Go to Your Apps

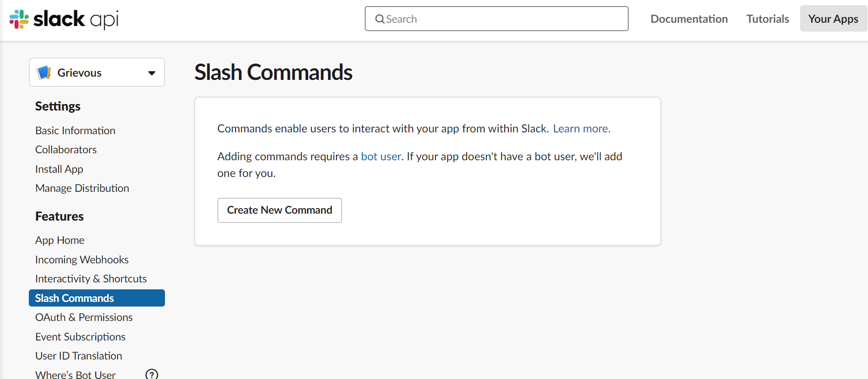pos(833,19)
